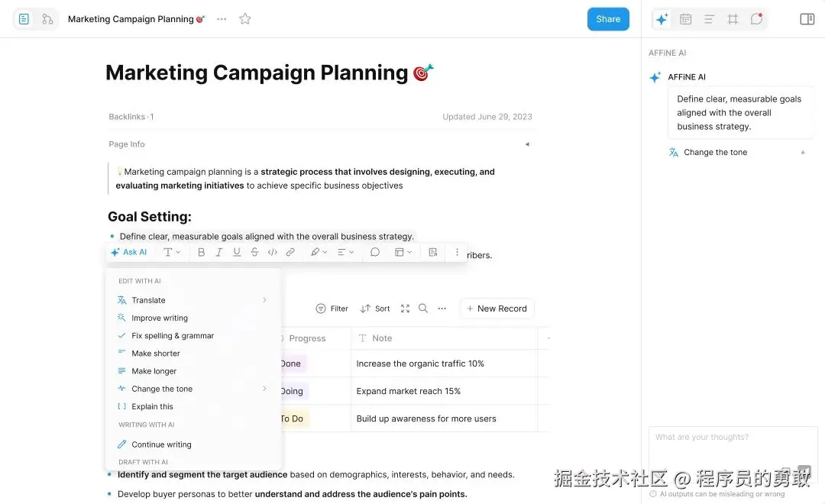Select Translate in the AI menu
Image resolution: width=825 pixels, height=504 pixels.
(x=192, y=300)
